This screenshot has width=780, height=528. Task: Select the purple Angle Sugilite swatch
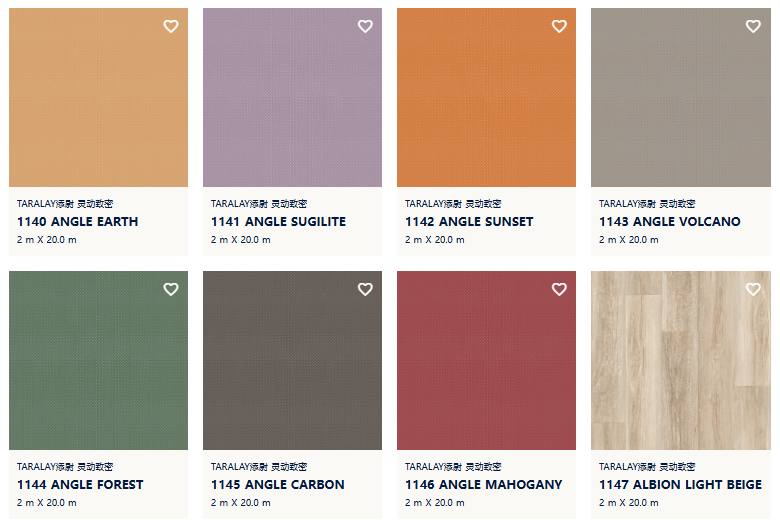point(292,98)
